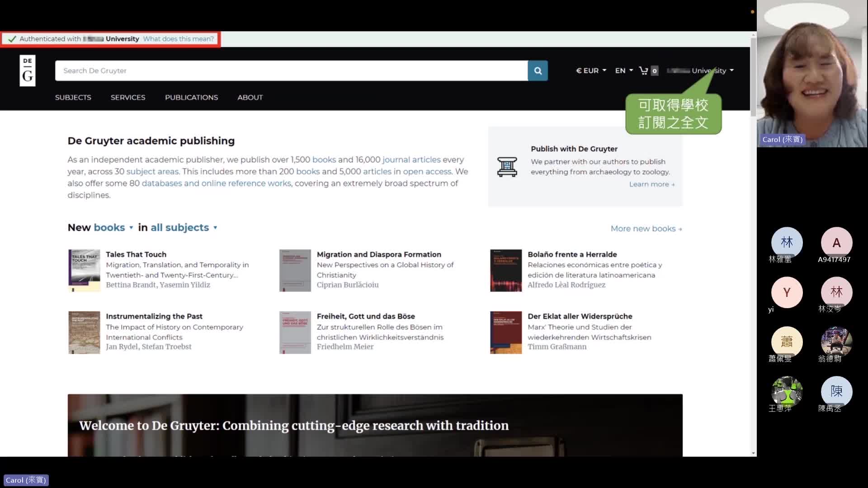868x488 pixels.
Task: Open the shopping cart icon
Action: [643, 70]
